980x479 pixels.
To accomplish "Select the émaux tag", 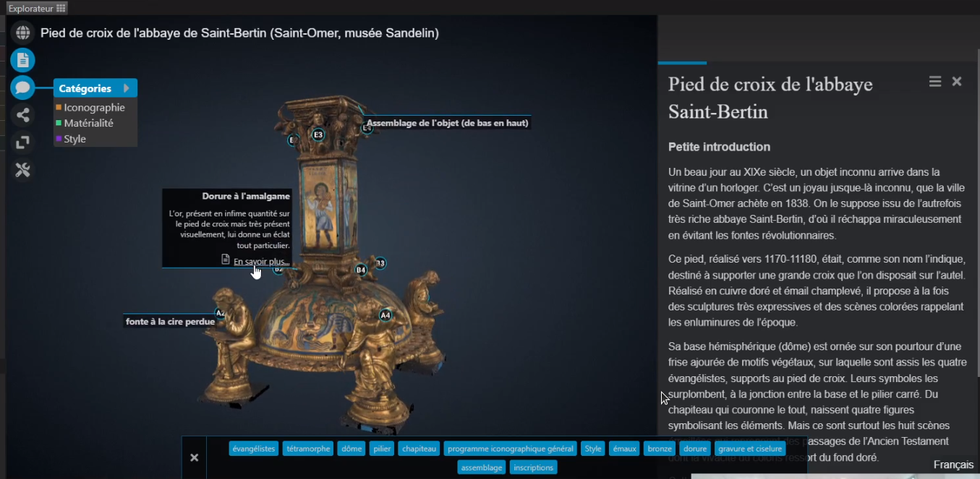I will click(624, 449).
